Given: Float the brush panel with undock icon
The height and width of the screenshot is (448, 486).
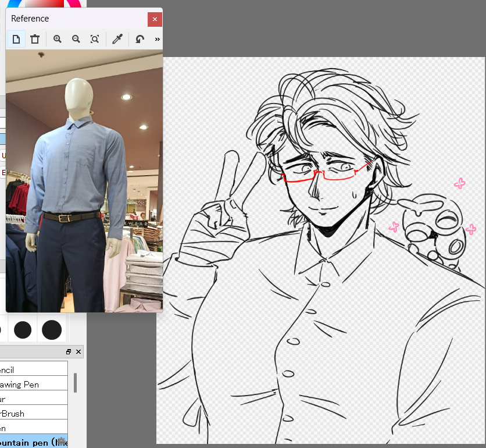Looking at the screenshot, I should click(69, 352).
